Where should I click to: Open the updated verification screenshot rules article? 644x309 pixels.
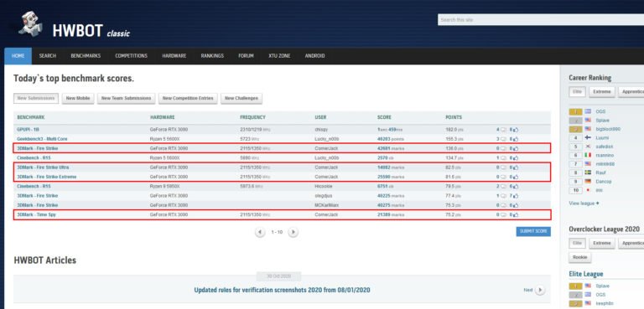pyautogui.click(x=282, y=290)
